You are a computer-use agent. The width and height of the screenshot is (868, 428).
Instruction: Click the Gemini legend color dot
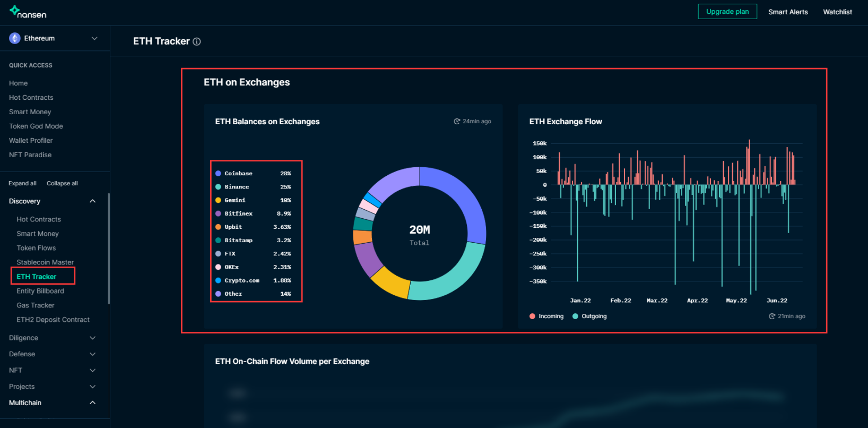click(x=218, y=200)
